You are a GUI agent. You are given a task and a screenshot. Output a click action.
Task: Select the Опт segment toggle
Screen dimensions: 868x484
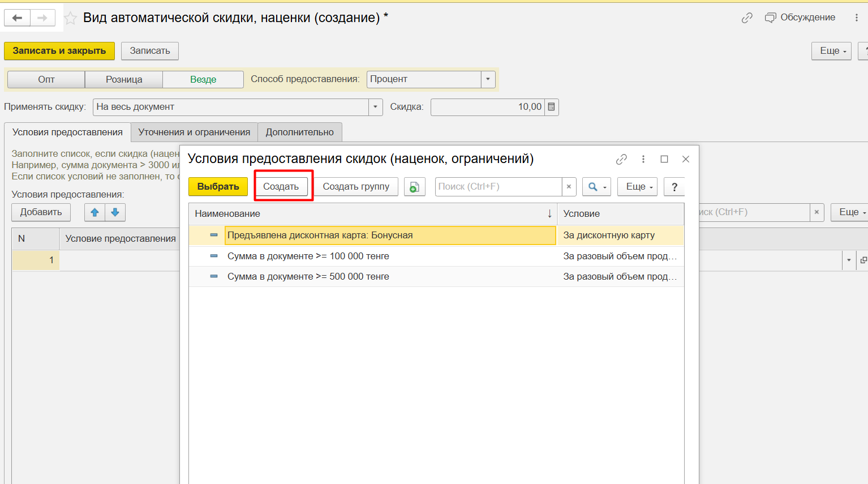pos(46,79)
